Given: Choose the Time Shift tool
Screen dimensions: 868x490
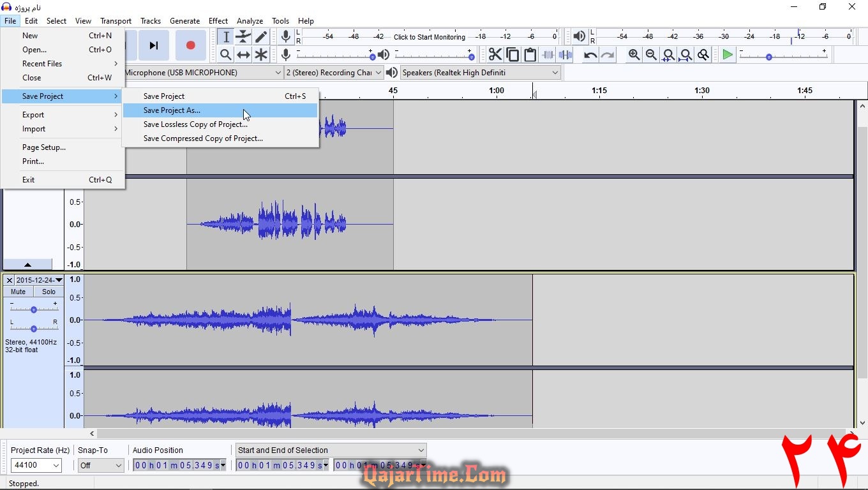Looking at the screenshot, I should [243, 55].
